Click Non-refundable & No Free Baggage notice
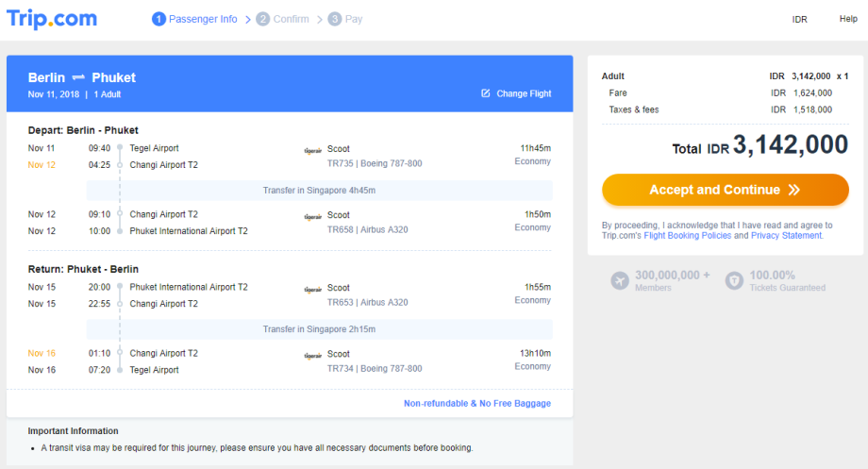The image size is (868, 469). (477, 403)
